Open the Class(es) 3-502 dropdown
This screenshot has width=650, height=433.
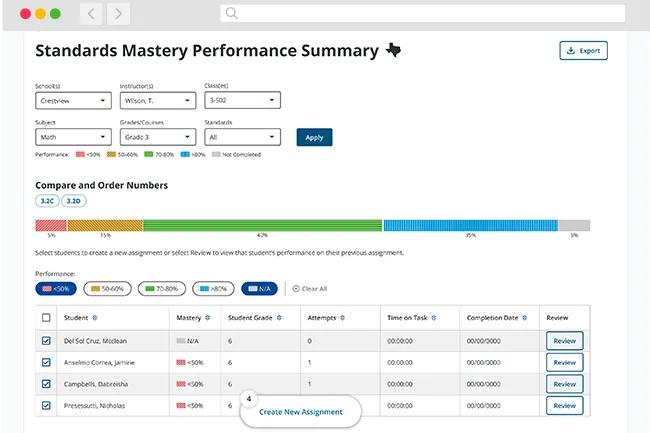pyautogui.click(x=243, y=100)
